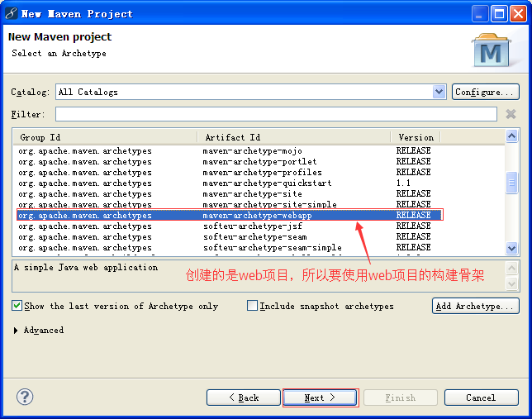Image resolution: width=532 pixels, height=419 pixels.
Task: Sort by Version column header
Action: (x=416, y=137)
